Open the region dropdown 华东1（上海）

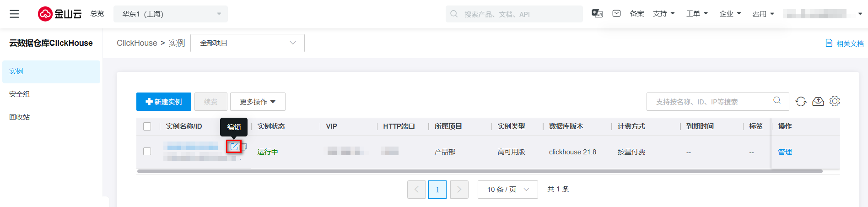point(171,14)
